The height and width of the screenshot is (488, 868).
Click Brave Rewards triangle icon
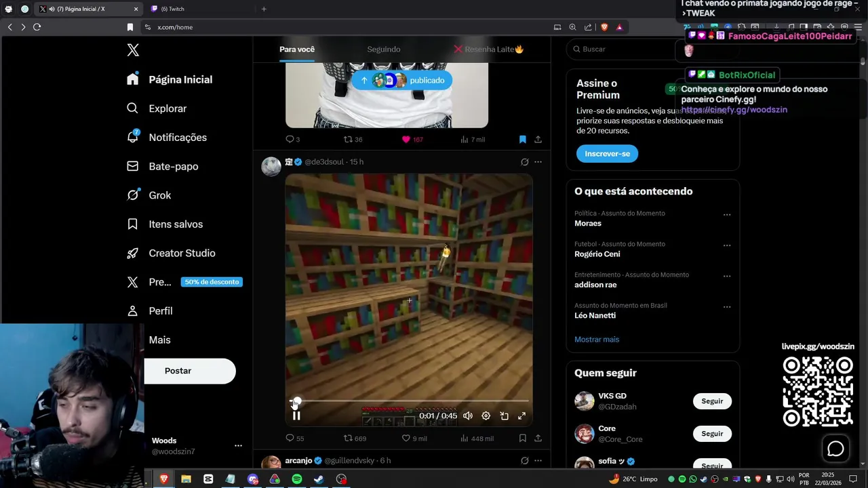(619, 27)
